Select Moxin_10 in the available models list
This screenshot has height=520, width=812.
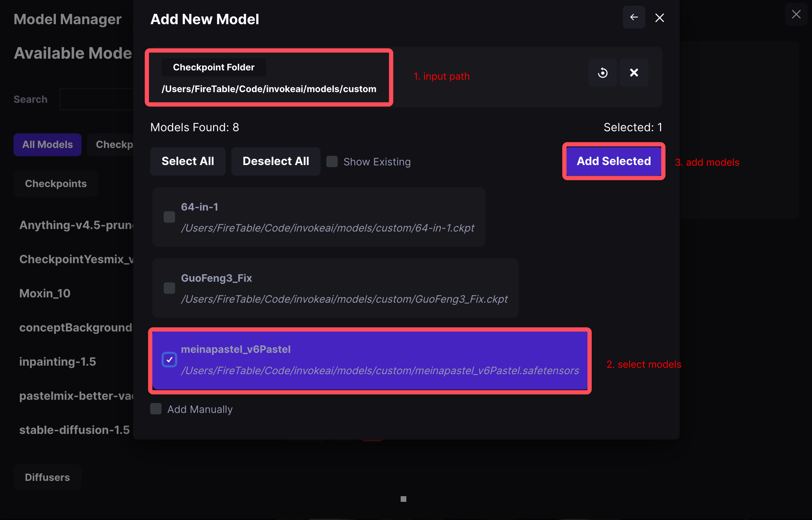[x=45, y=293]
